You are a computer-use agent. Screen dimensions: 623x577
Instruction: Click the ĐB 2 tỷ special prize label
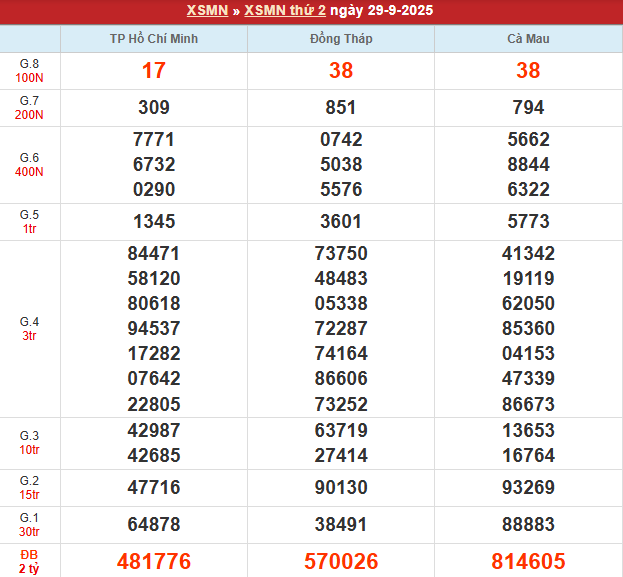pyautogui.click(x=30, y=562)
